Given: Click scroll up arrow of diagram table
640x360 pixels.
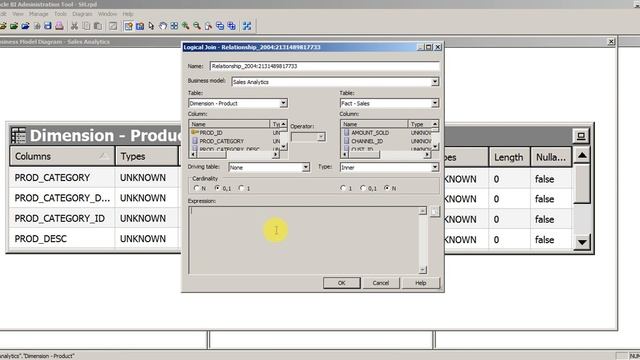Looking at the screenshot, I should (582, 156).
